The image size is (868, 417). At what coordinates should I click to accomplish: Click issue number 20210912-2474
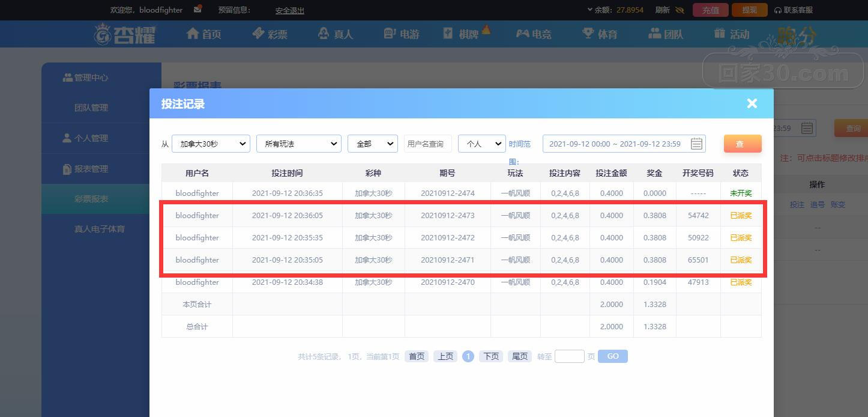[448, 193]
